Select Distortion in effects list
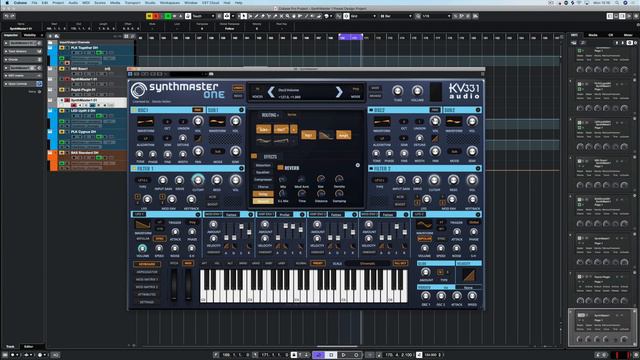 coord(263,165)
